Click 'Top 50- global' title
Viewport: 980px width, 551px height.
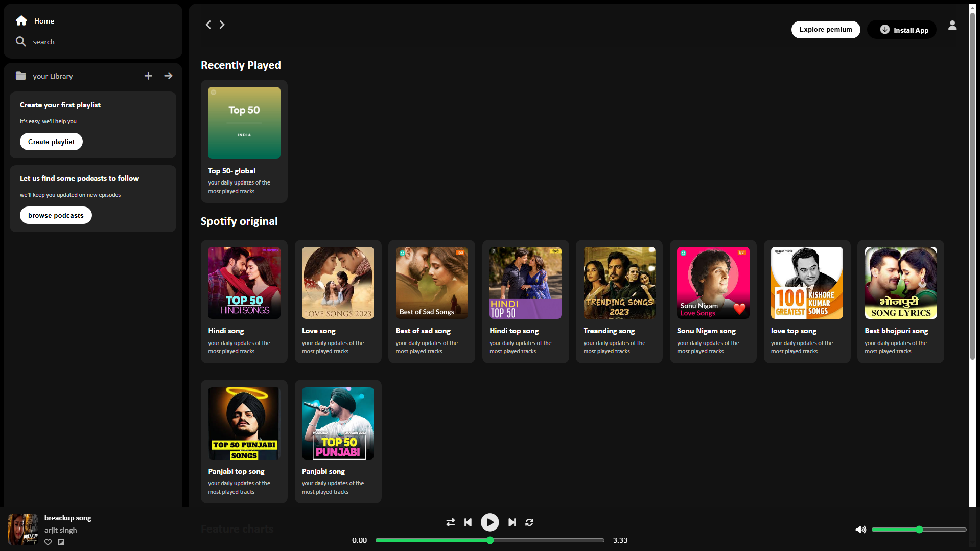click(231, 171)
